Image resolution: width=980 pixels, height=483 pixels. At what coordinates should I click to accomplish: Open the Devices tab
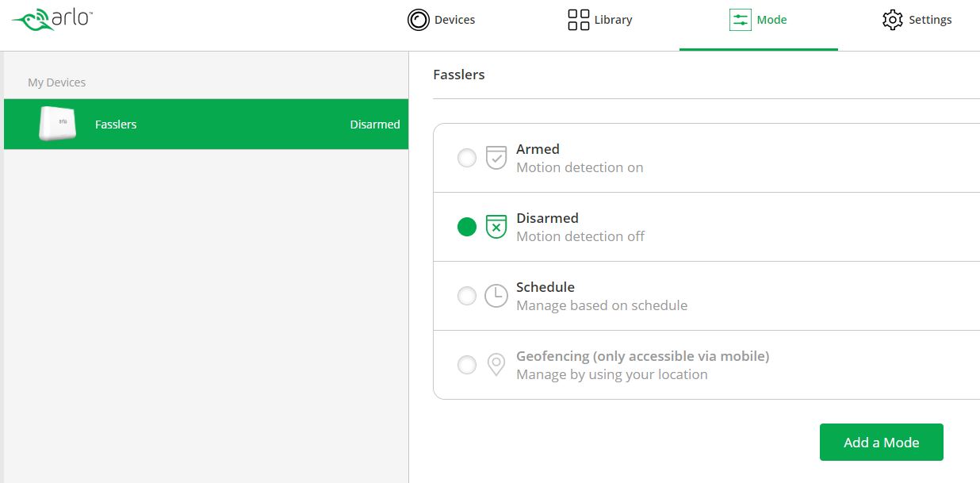coord(454,20)
